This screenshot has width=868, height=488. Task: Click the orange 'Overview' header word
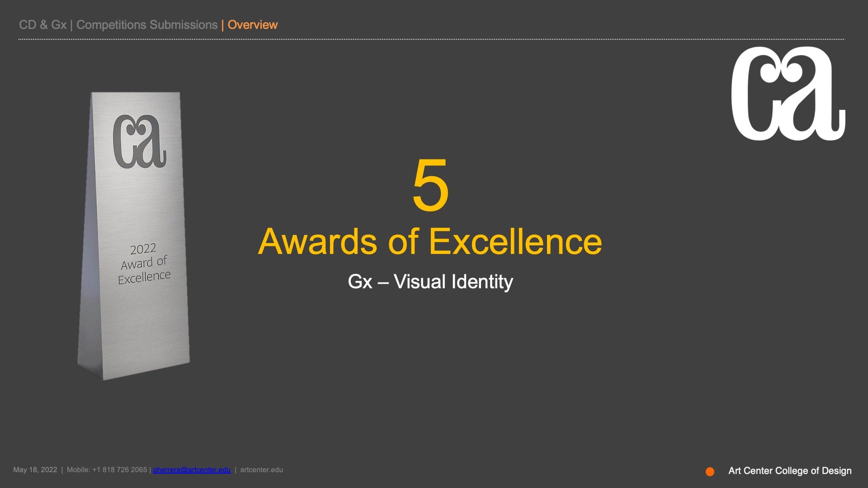tap(253, 25)
